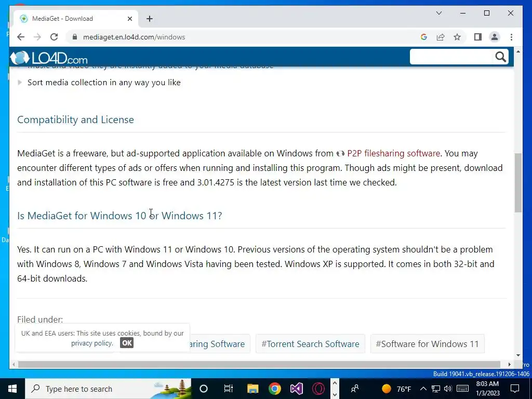Click the 'Filed under:' label

pyautogui.click(x=40, y=320)
